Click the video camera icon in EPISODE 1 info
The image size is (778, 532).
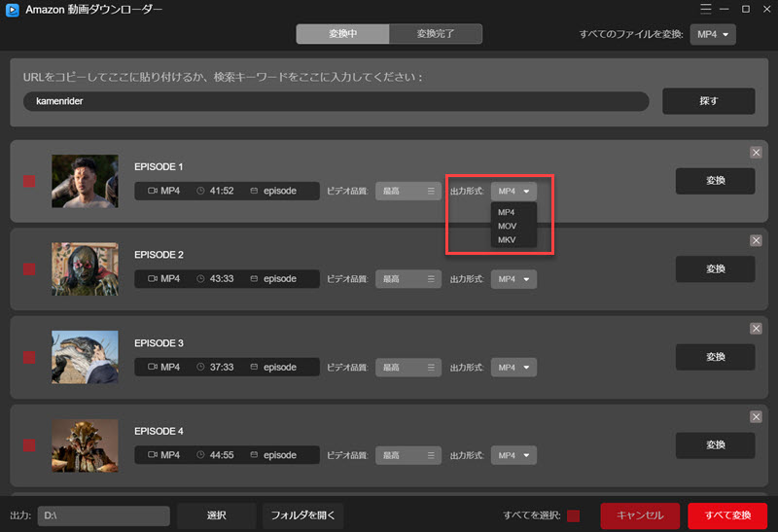tap(153, 191)
